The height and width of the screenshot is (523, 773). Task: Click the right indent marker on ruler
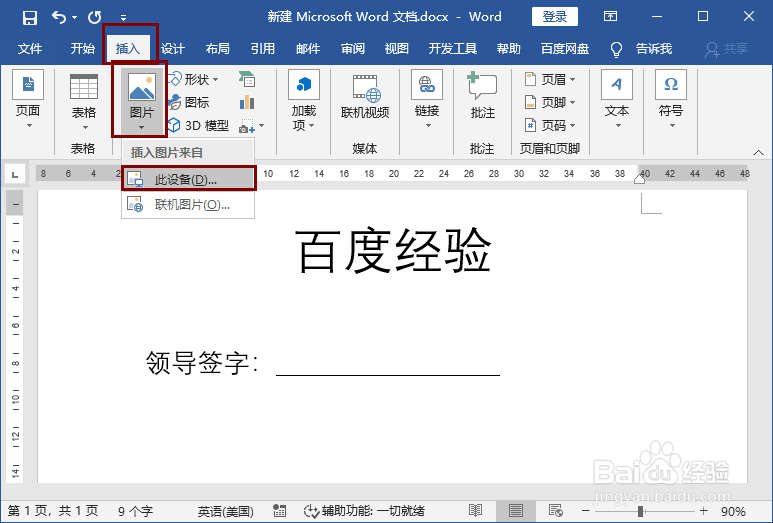pos(639,178)
